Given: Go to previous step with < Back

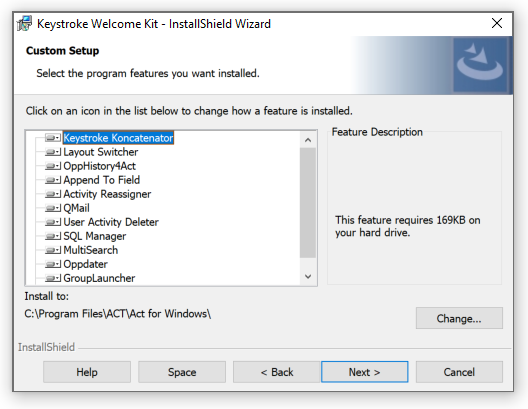Looking at the screenshot, I should (276, 372).
